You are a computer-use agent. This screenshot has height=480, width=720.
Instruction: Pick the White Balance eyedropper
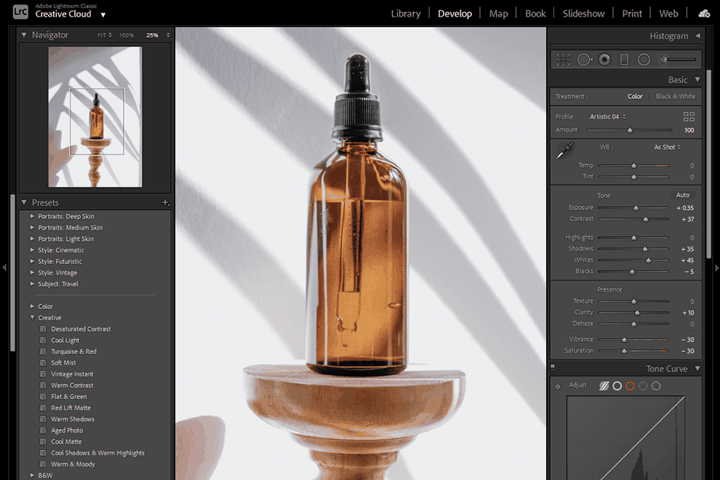pos(565,150)
